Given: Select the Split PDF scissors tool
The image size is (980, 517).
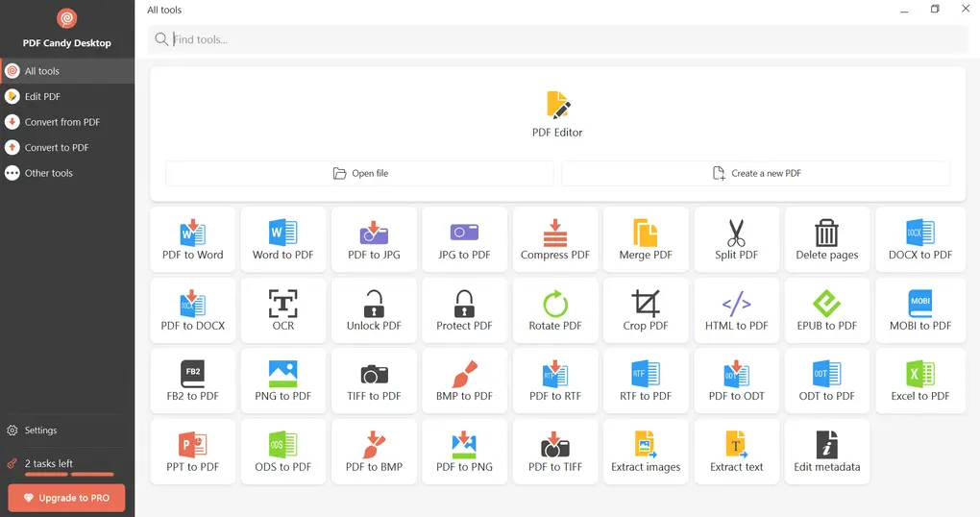Looking at the screenshot, I should coord(736,239).
